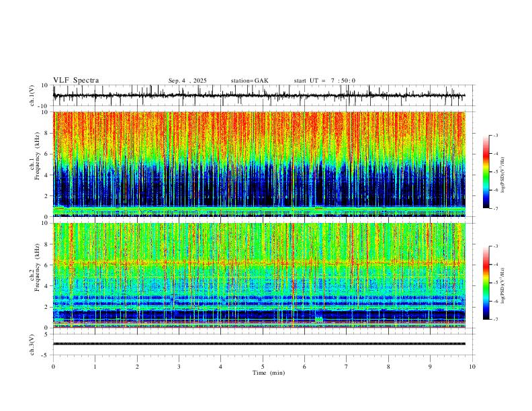Click the "-7" tick on ch.1 color bar

496,209
